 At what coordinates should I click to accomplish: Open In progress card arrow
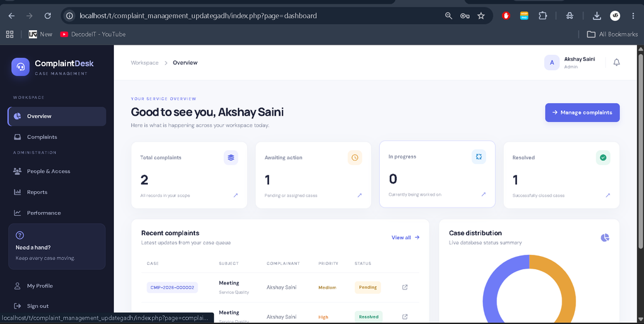(484, 194)
